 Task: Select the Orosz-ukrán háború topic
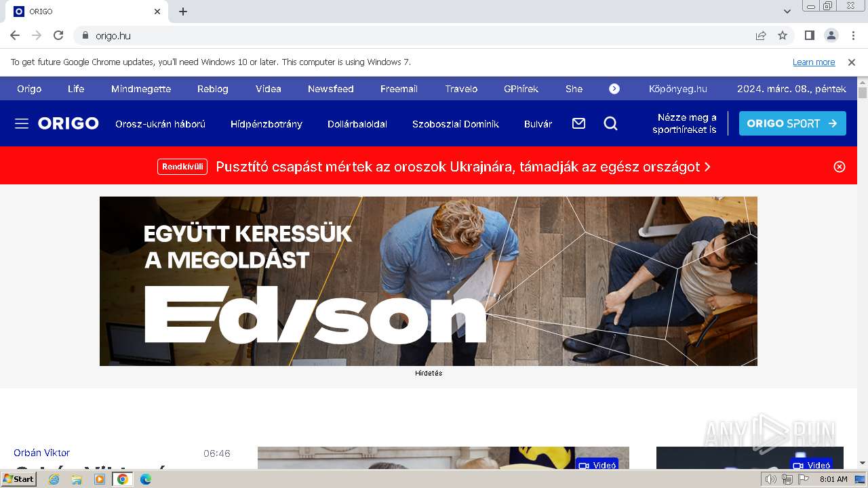[x=160, y=124]
